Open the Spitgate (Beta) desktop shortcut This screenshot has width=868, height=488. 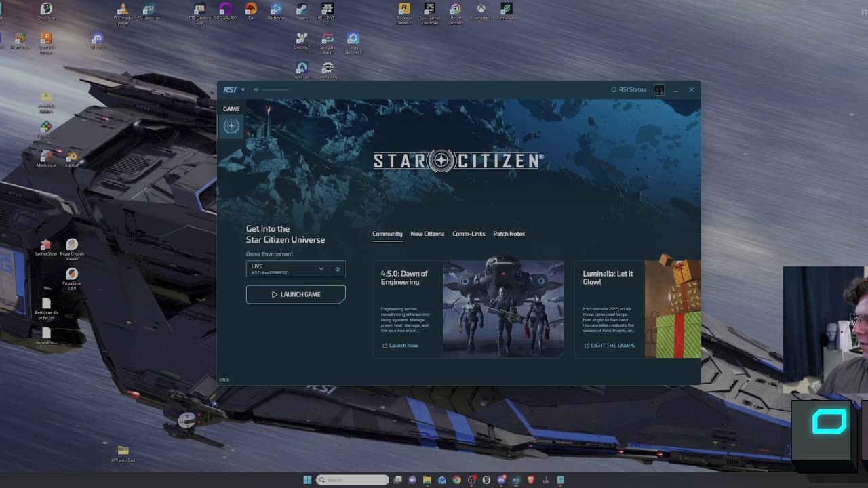[x=328, y=43]
